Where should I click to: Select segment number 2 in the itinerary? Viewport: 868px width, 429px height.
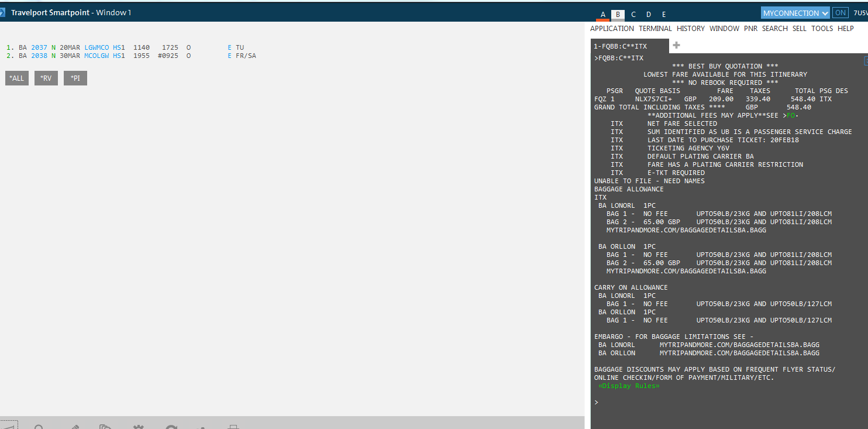coord(9,56)
